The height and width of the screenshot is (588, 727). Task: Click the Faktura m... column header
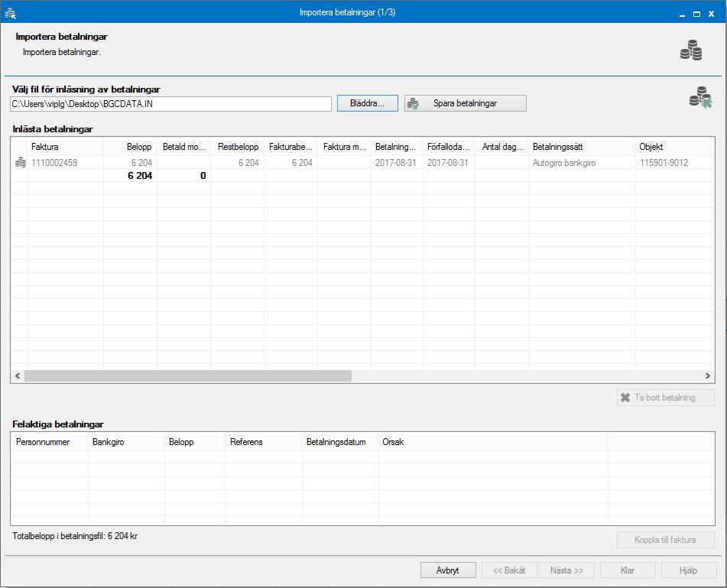(344, 147)
